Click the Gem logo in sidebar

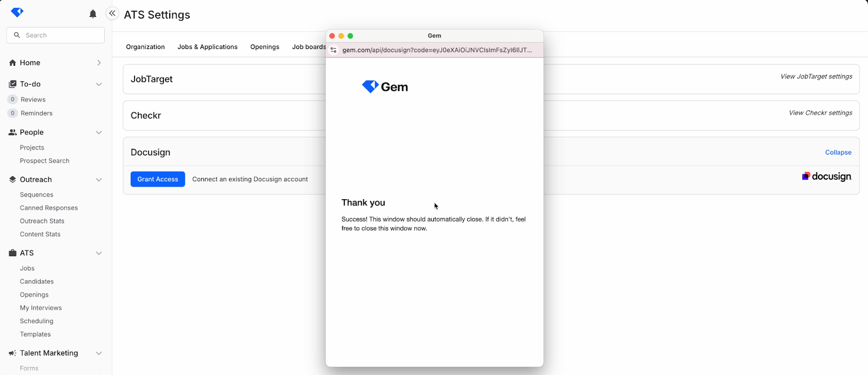17,12
